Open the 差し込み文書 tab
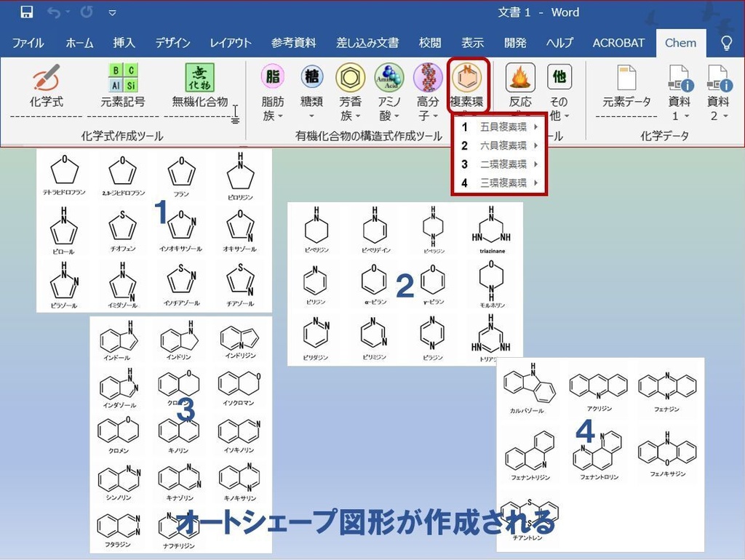 tap(367, 43)
